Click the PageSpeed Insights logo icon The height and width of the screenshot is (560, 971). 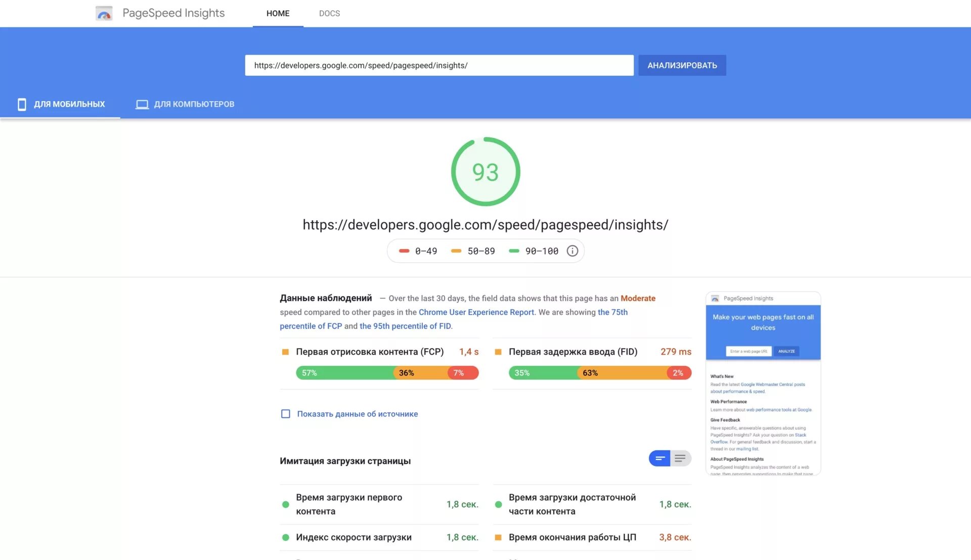[104, 13]
